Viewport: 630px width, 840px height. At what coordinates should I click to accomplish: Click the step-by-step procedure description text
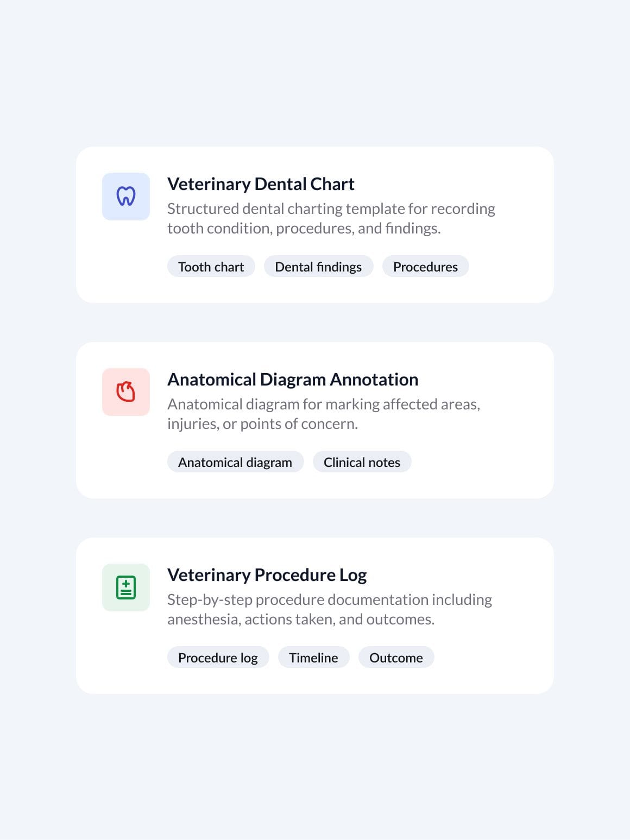[329, 609]
